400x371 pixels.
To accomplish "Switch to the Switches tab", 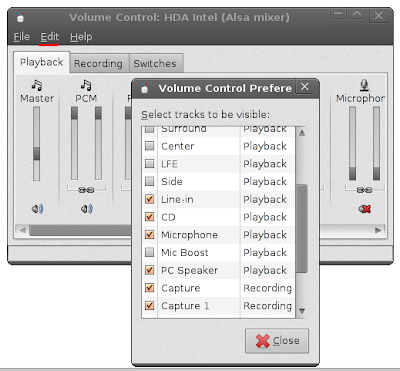I will [x=155, y=63].
